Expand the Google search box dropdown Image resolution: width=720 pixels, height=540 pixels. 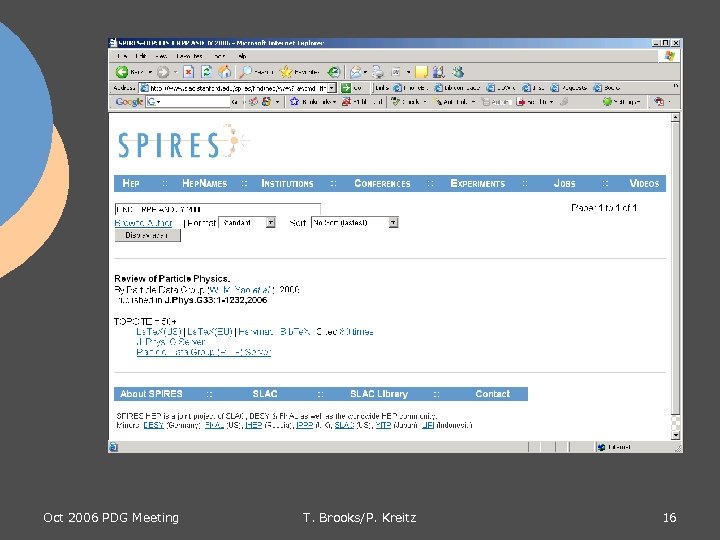pos(159,102)
